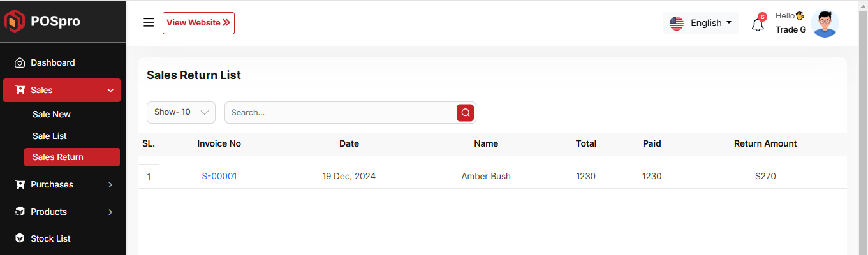Open the notifications bell
This screenshot has height=255, width=868.
[x=758, y=25]
